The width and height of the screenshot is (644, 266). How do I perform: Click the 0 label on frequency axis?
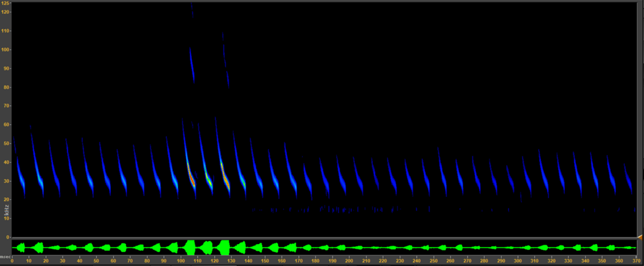click(7, 237)
